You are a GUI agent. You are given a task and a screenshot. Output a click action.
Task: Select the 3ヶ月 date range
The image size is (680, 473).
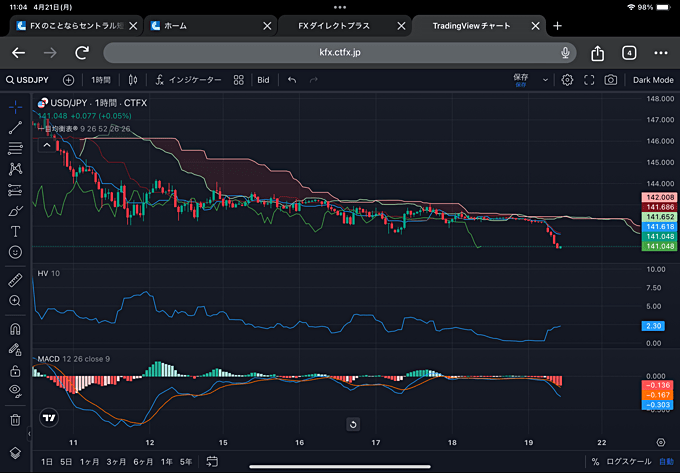point(116,462)
